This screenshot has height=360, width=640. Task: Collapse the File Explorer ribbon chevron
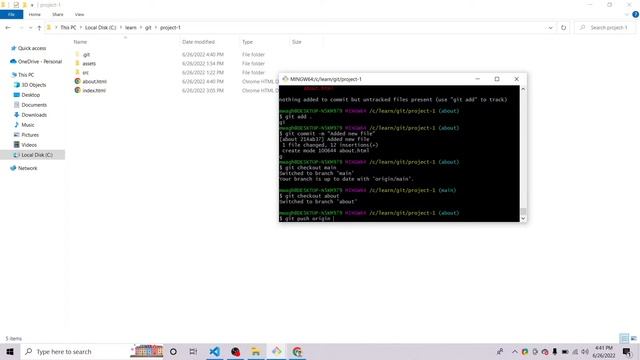626,14
